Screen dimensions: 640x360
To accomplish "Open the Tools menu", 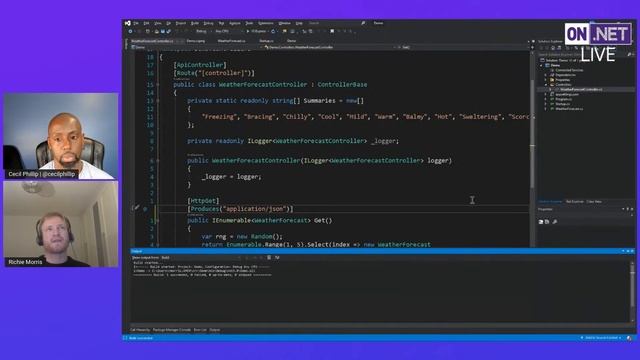I will pyautogui.click(x=249, y=23).
